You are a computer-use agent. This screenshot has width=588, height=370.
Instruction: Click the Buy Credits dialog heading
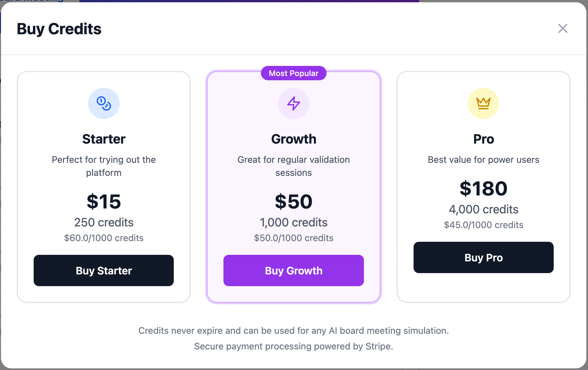(59, 29)
